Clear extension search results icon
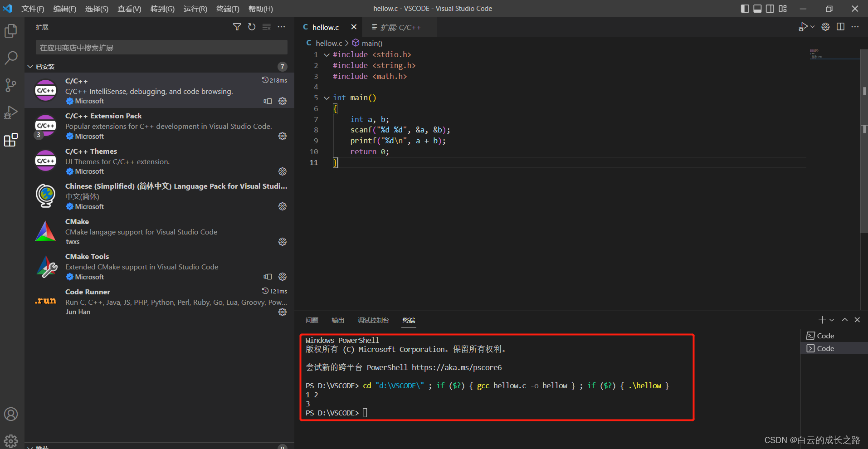The height and width of the screenshot is (449, 868). pos(267,27)
